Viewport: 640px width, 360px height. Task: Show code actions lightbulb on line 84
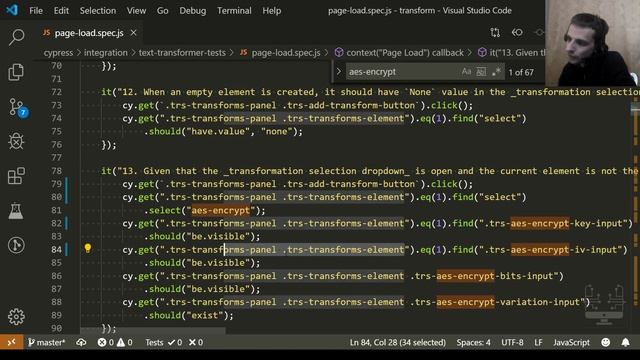[x=88, y=248]
